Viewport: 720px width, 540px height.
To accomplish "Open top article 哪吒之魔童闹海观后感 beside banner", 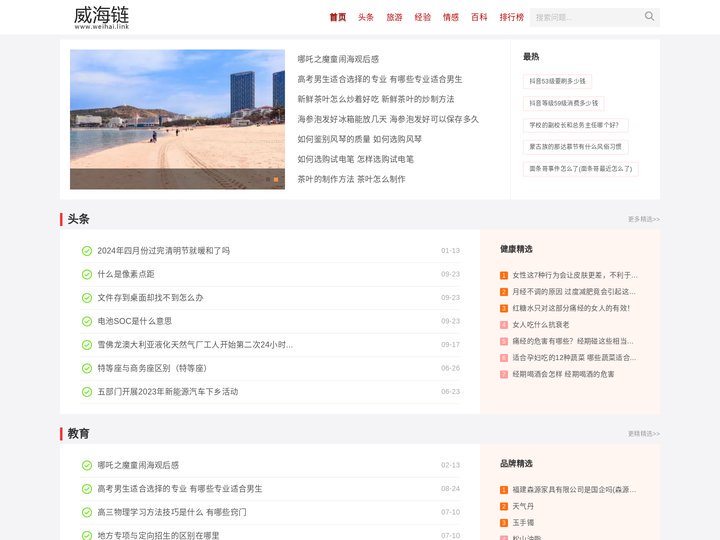I will click(338, 59).
